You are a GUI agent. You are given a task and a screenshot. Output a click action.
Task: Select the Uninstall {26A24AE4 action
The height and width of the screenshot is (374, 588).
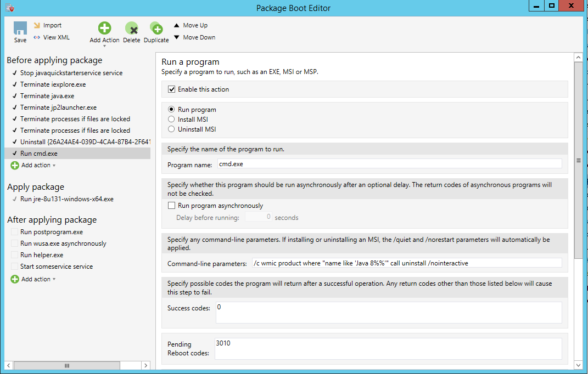click(x=86, y=141)
